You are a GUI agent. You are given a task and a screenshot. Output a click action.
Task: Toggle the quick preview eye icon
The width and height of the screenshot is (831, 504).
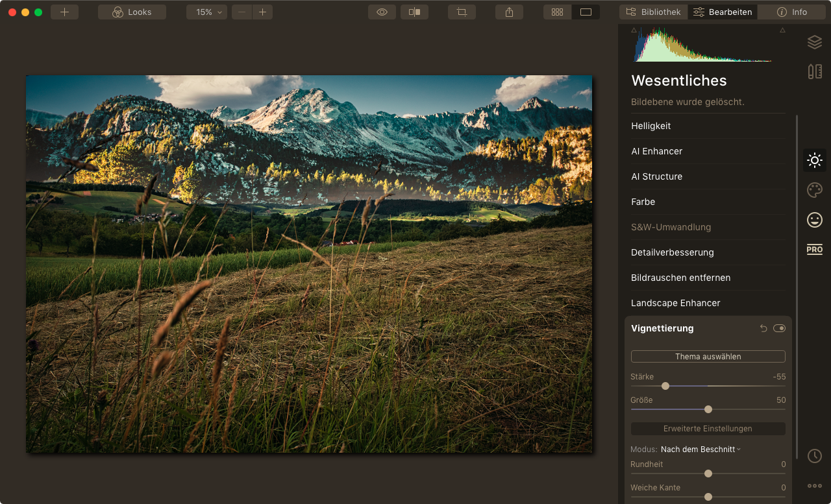pyautogui.click(x=382, y=12)
